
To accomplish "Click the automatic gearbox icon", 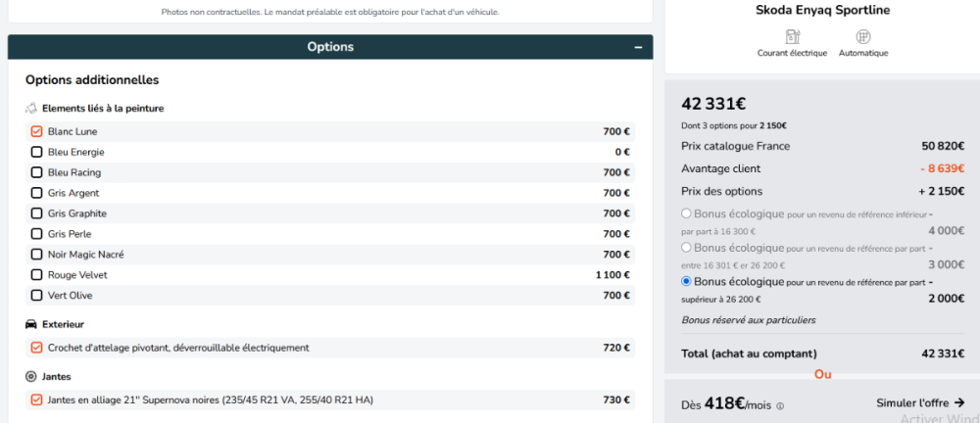I will pyautogui.click(x=863, y=37).
